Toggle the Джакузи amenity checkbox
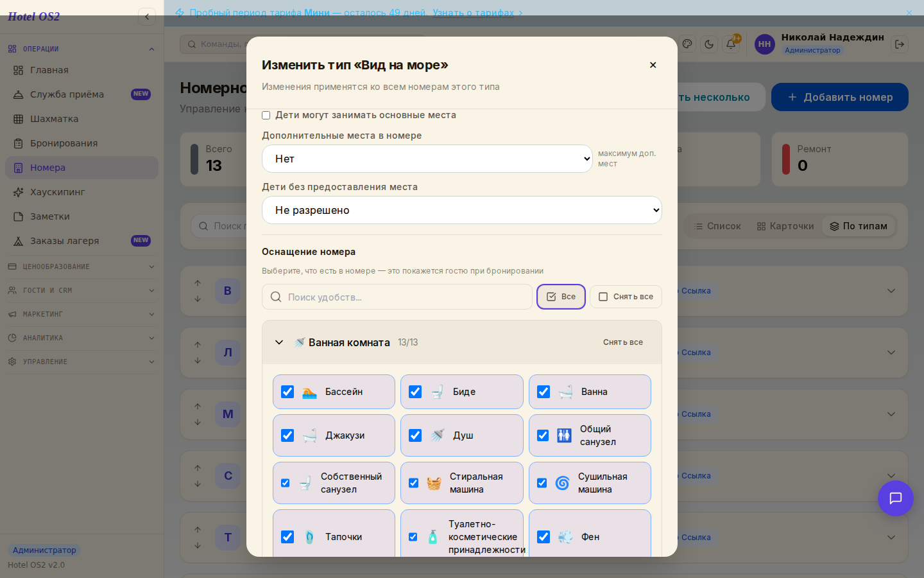This screenshot has width=924, height=578. tap(287, 435)
